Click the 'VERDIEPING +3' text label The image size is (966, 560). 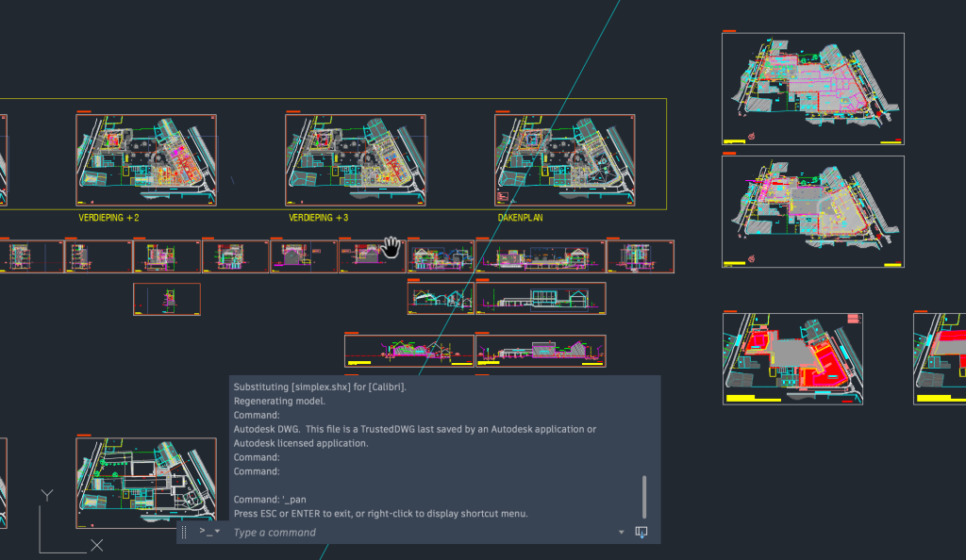click(319, 218)
